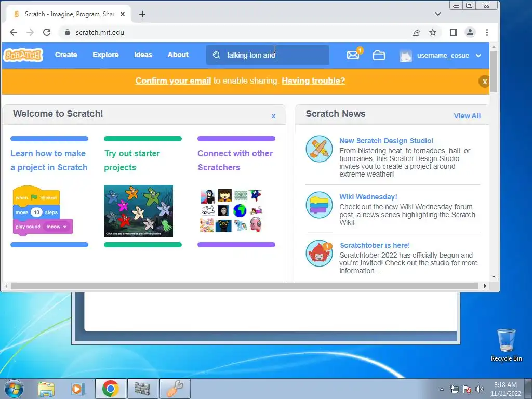This screenshot has width=532, height=399.
Task: Go back with browser back arrow
Action: pyautogui.click(x=13, y=32)
